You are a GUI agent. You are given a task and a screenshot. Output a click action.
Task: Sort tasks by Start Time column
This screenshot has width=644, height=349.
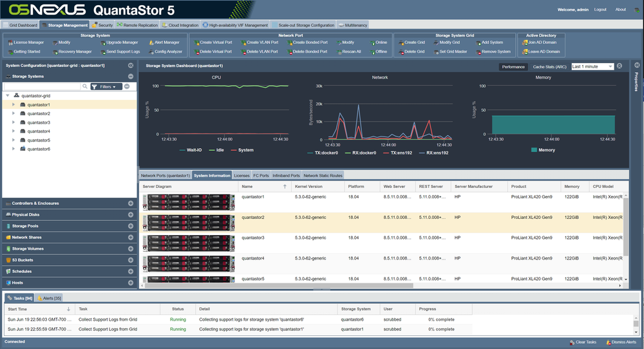39,309
